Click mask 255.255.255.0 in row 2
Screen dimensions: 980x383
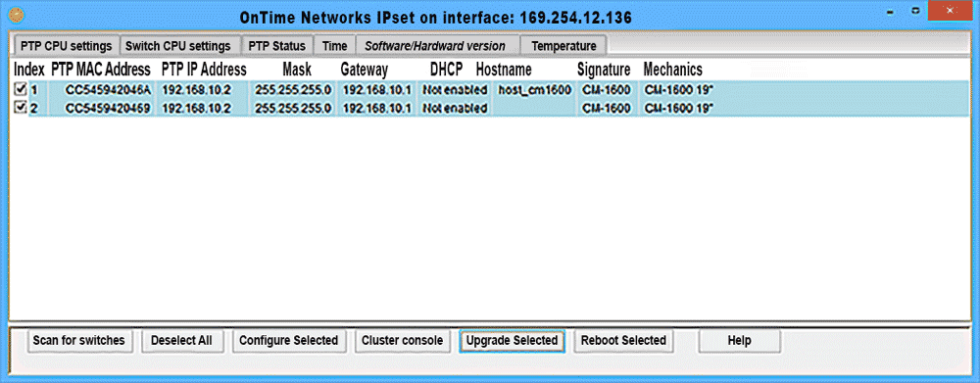click(x=293, y=109)
